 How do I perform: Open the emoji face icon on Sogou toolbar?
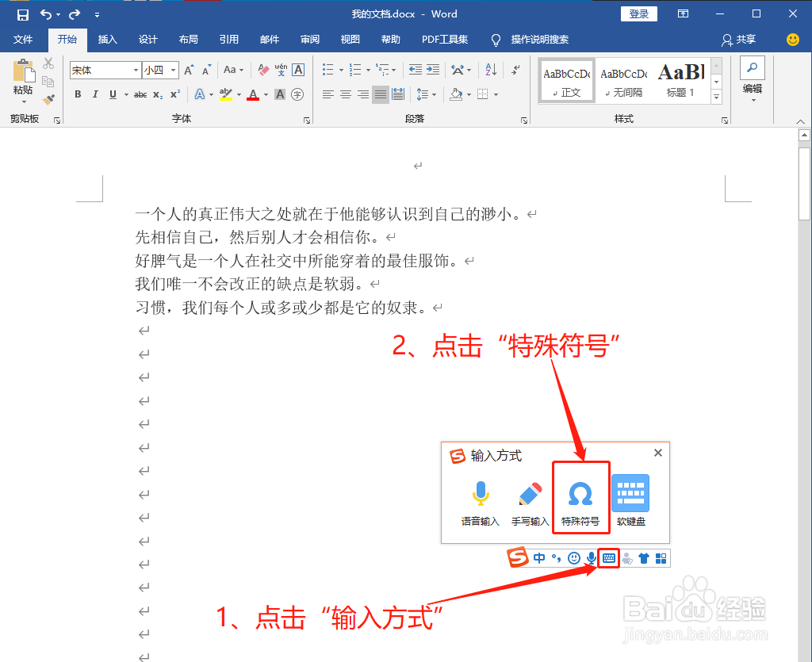point(574,557)
